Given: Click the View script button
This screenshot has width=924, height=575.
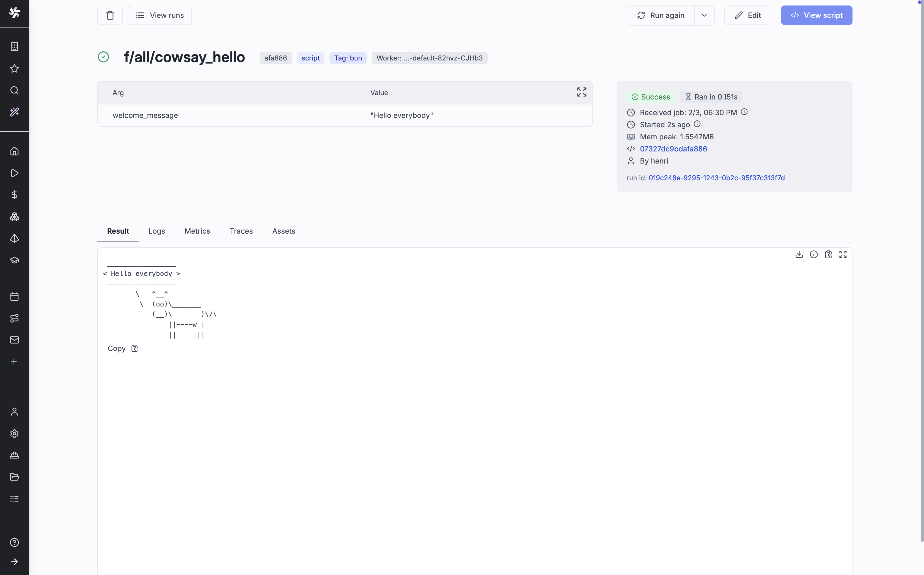Looking at the screenshot, I should [816, 15].
